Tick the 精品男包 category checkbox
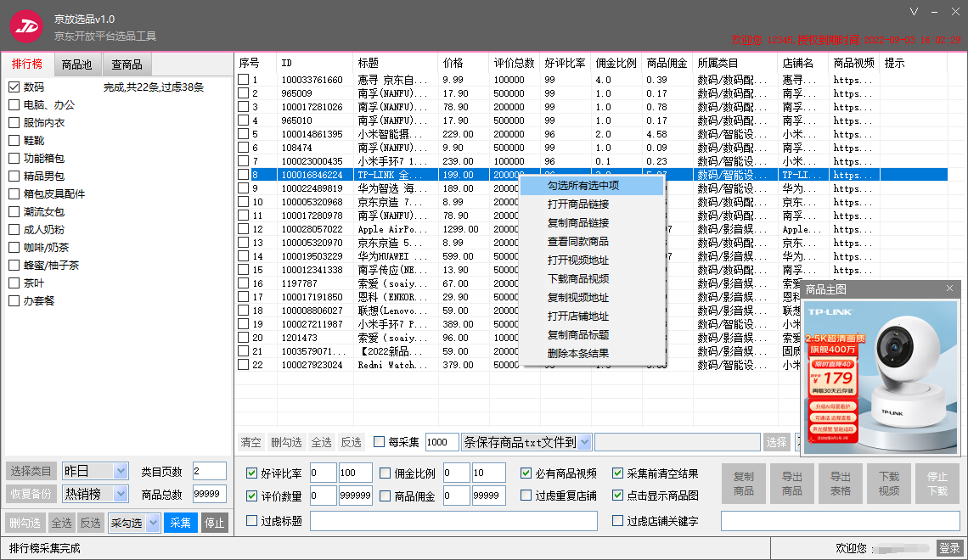This screenshot has height=560, width=968. 14,176
